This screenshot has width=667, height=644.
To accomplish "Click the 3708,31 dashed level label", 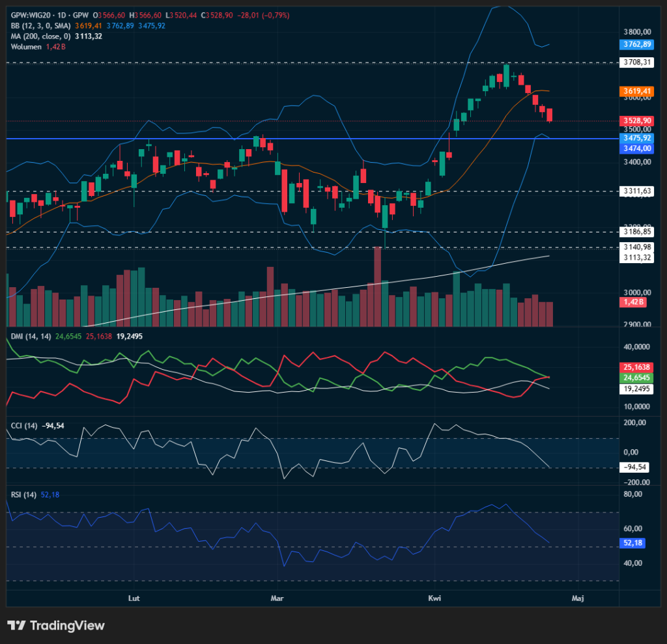I will tap(637, 63).
